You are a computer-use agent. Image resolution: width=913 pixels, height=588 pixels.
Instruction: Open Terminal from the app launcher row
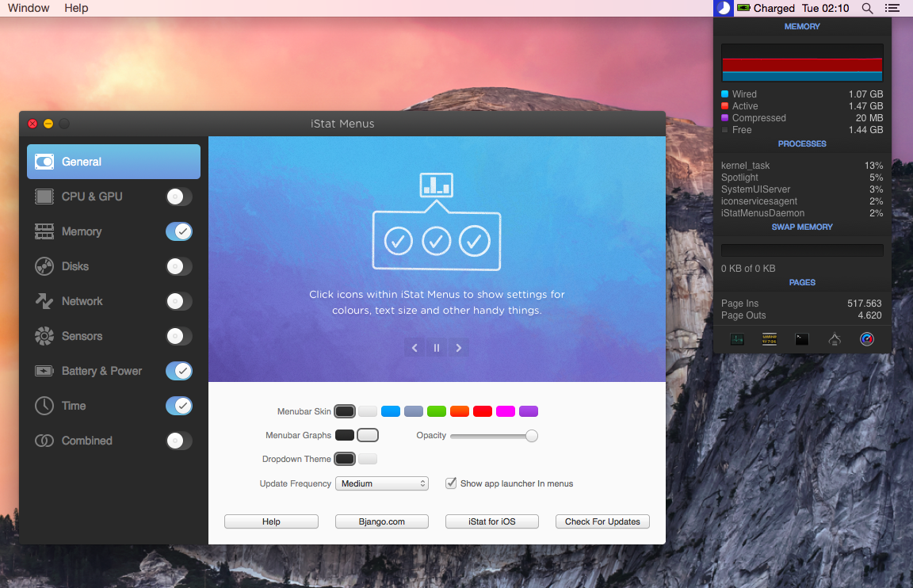point(801,339)
